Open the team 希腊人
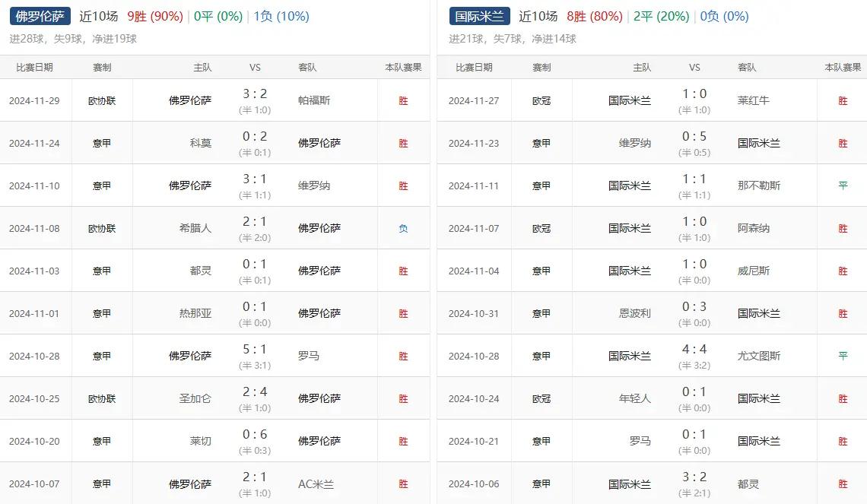This screenshot has height=504, width=867. coord(195,228)
